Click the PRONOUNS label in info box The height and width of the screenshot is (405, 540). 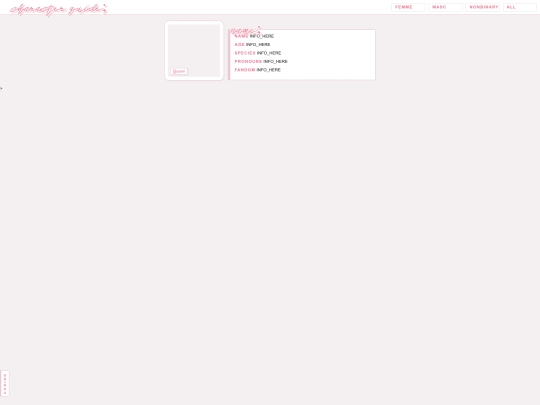pyautogui.click(x=248, y=61)
